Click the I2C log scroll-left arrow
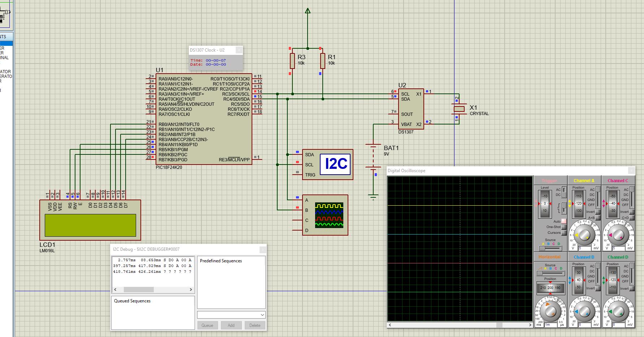The height and width of the screenshot is (337, 644). [116, 289]
